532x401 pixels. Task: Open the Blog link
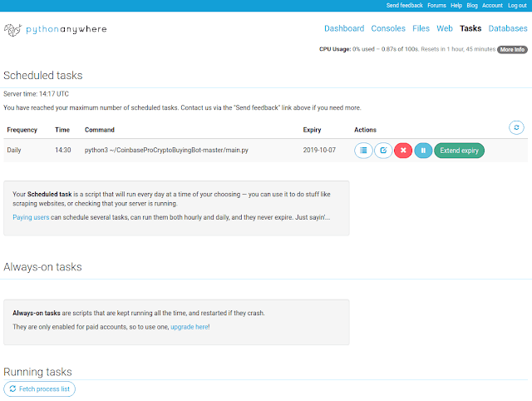click(x=472, y=6)
